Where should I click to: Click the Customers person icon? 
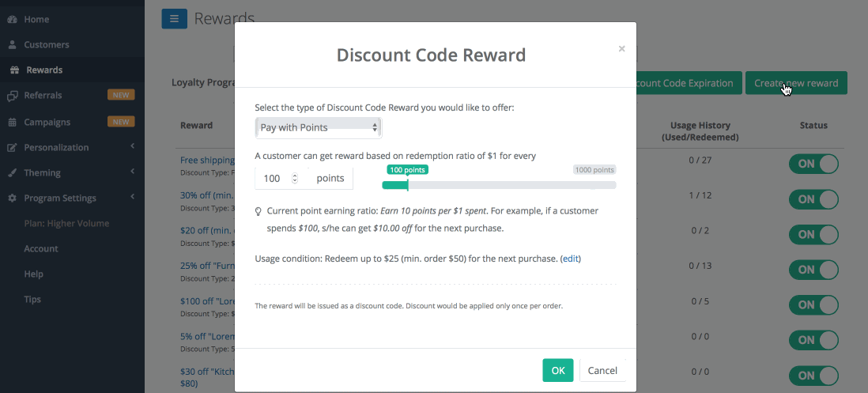[x=12, y=45]
